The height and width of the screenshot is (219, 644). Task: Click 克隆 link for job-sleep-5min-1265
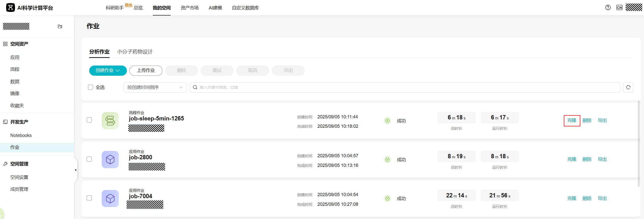click(572, 120)
